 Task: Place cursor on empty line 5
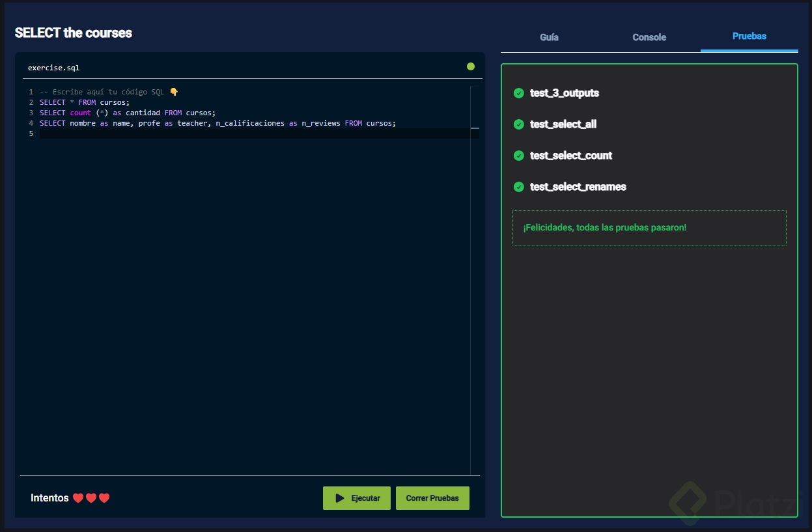click(x=254, y=133)
